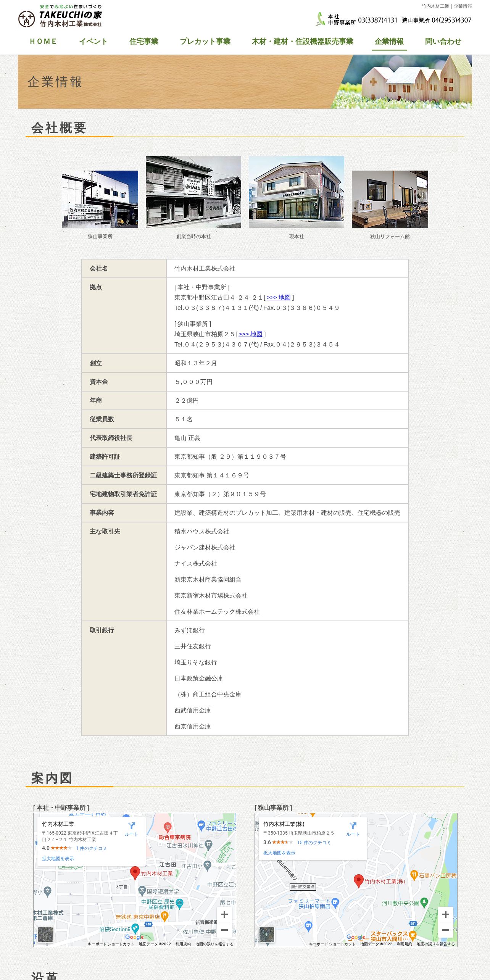
Task: Select プレカット事業 in the navigation
Action: point(205,42)
